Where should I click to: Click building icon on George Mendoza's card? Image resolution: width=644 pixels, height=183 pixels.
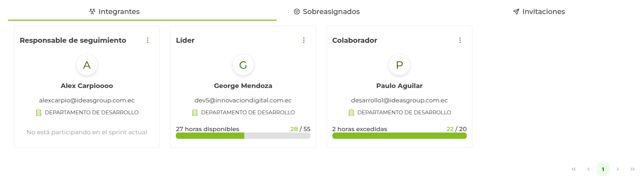pos(195,113)
